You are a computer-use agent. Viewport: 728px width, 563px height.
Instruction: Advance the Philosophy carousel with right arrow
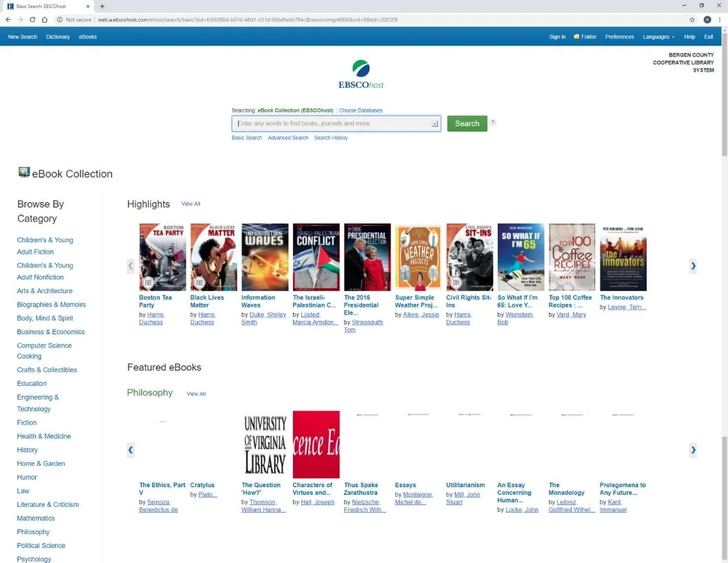coord(693,450)
